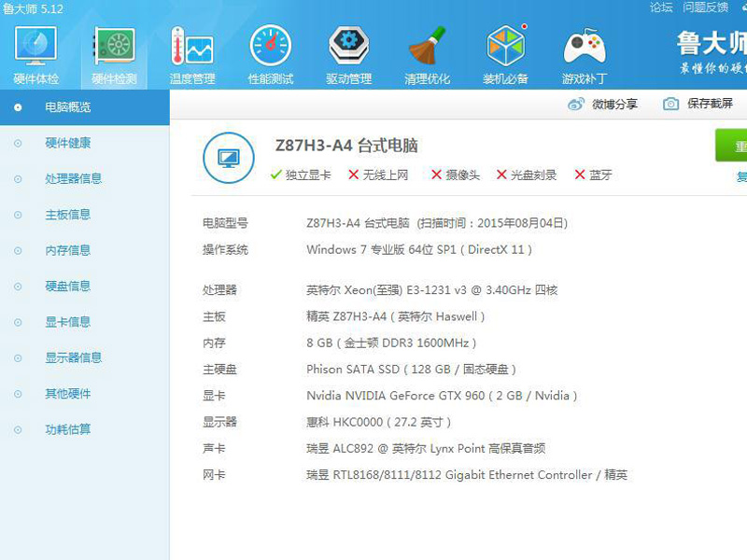Click the 主硬盘 row label

click(219, 369)
